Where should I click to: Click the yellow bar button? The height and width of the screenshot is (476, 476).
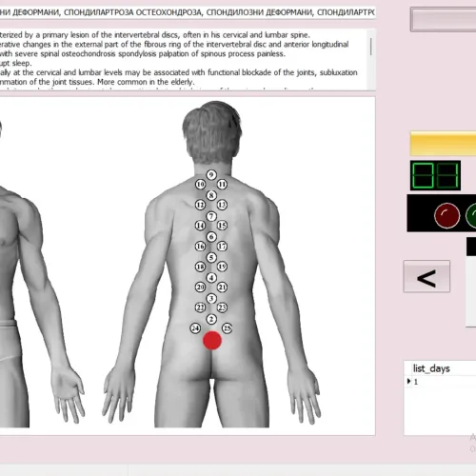tap(443, 144)
